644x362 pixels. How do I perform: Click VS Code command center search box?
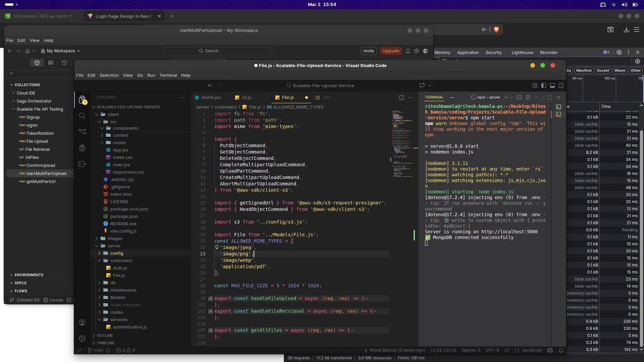(x=319, y=85)
